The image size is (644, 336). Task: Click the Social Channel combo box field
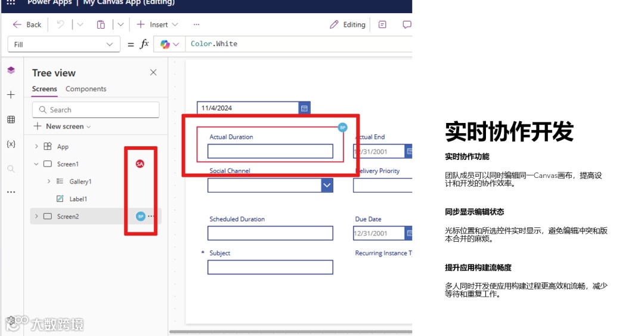click(x=265, y=185)
